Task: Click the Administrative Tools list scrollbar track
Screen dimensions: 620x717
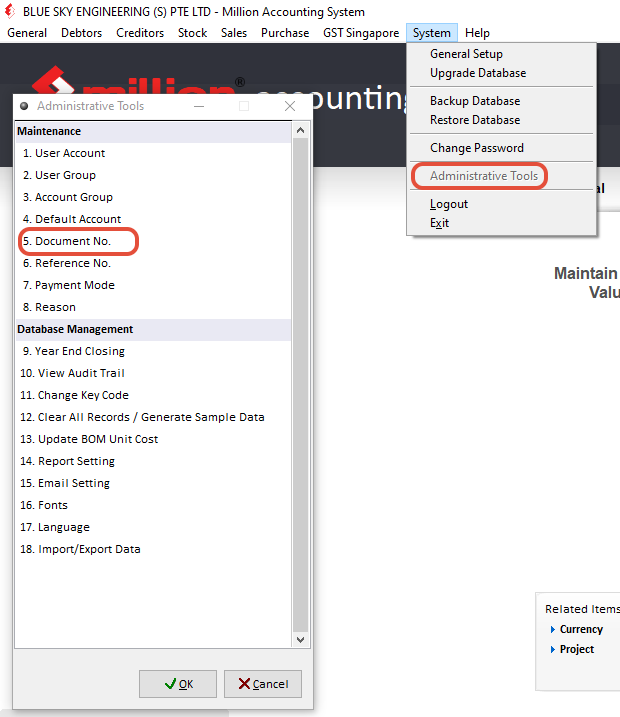Action: (300, 385)
